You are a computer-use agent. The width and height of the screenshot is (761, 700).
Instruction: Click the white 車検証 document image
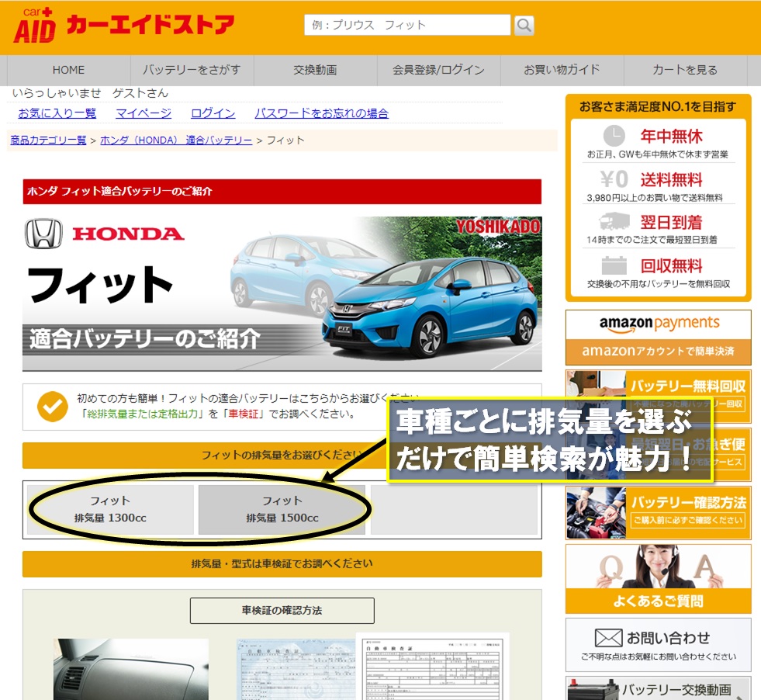pos(434,667)
